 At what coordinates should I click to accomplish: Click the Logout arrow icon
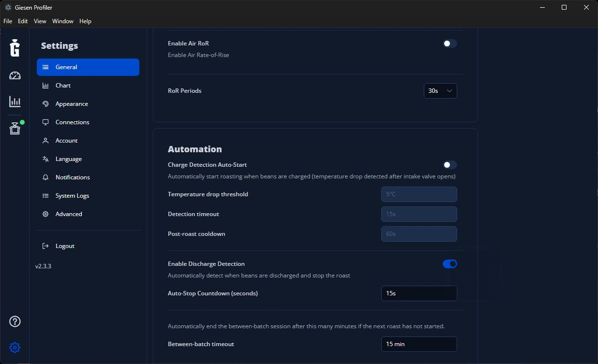(x=45, y=246)
